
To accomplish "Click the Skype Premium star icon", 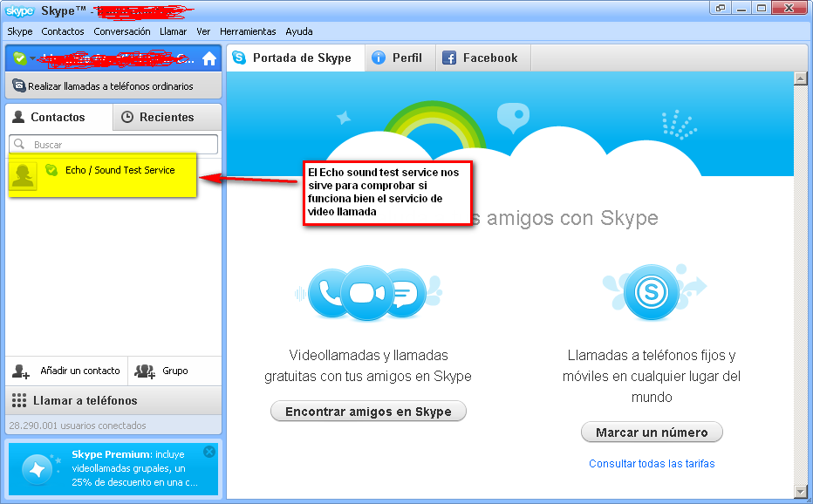I will tap(38, 470).
